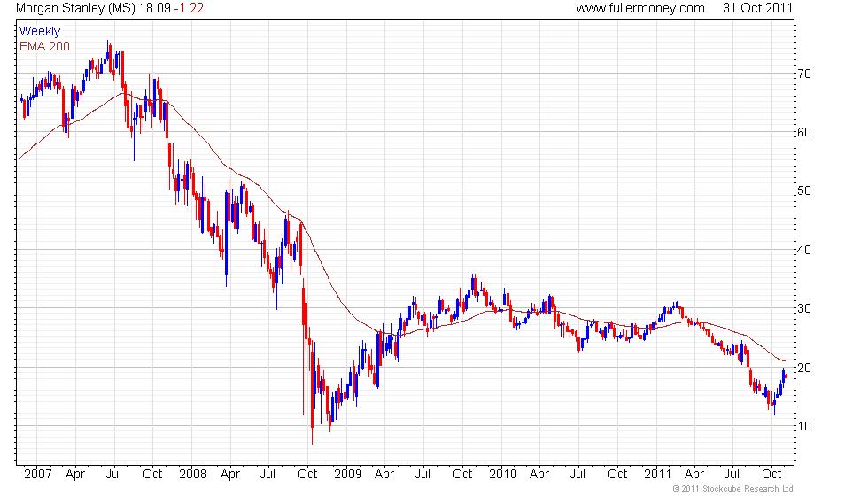Click the 'Oct' label just before 2008
The width and height of the screenshot is (868, 496).
tap(152, 475)
